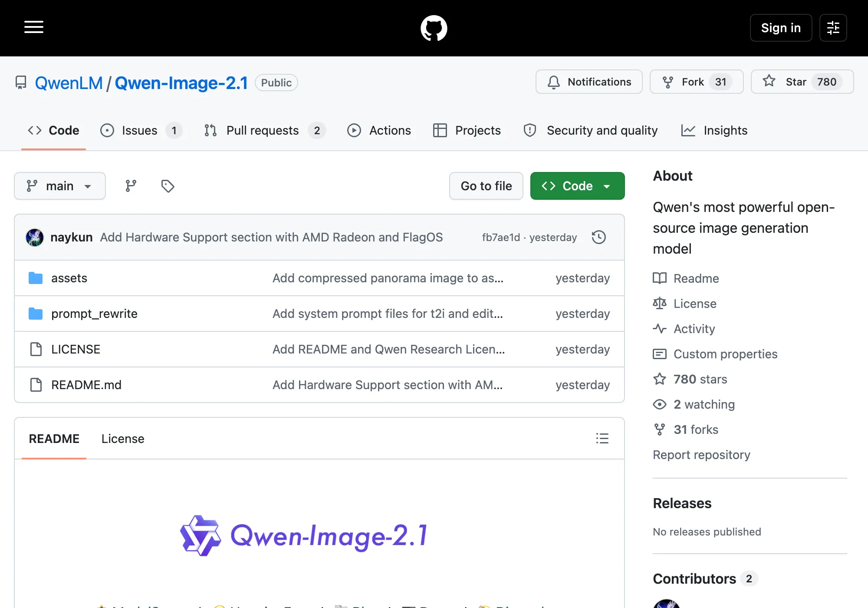Open the LICENSE file
This screenshot has height=608, width=868.
tap(76, 349)
